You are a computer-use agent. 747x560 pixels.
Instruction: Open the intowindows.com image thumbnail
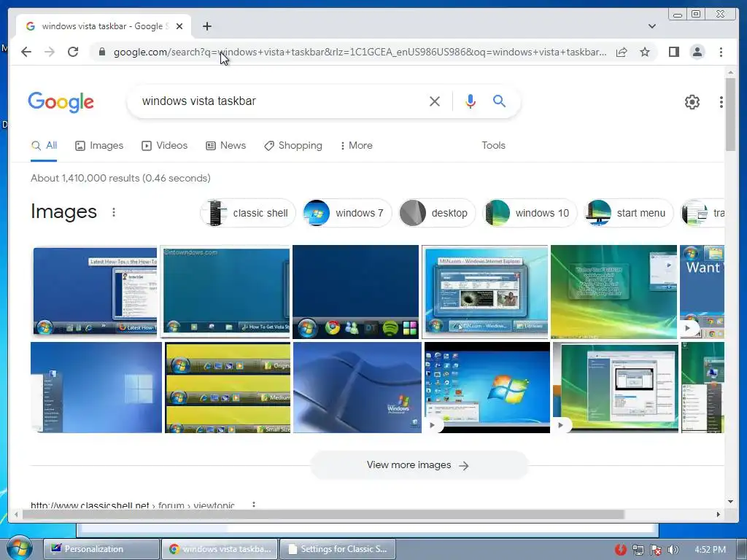pos(225,292)
